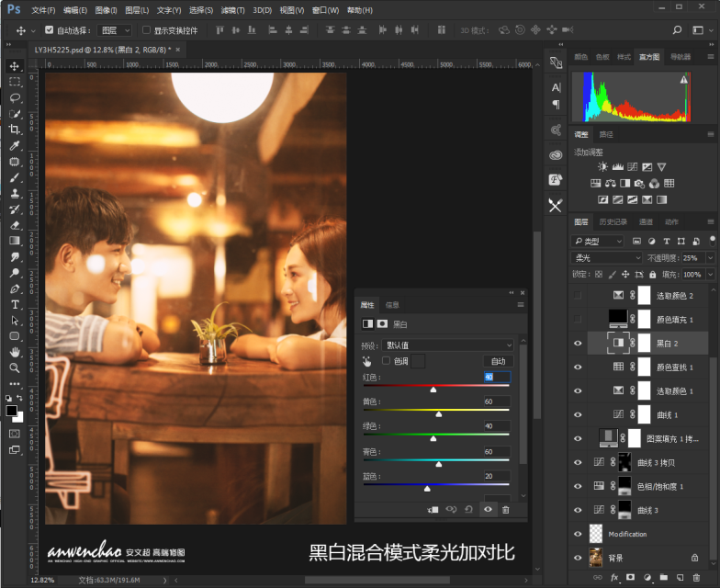Add a Color Balance adjustment
Image resolution: width=720 pixels, height=588 pixels.
point(610,184)
